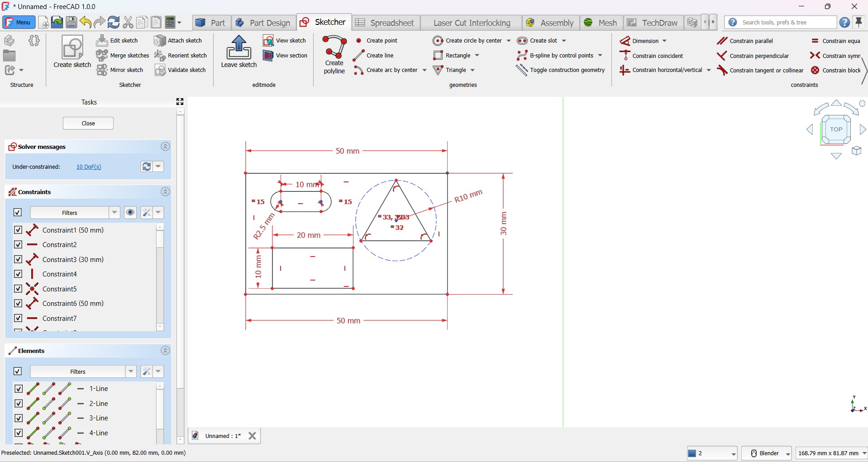868x462 pixels.
Task: Click the Undo arrow icon
Action: coord(86,22)
